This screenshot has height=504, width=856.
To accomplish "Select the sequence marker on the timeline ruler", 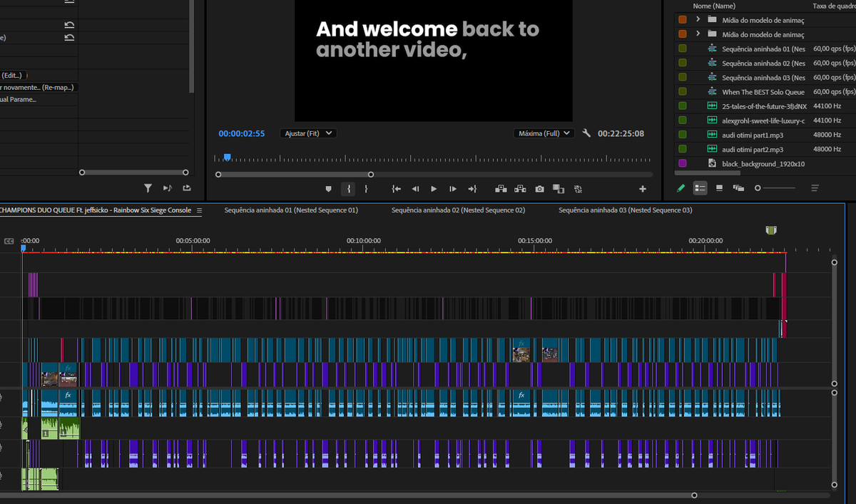I will tap(770, 230).
